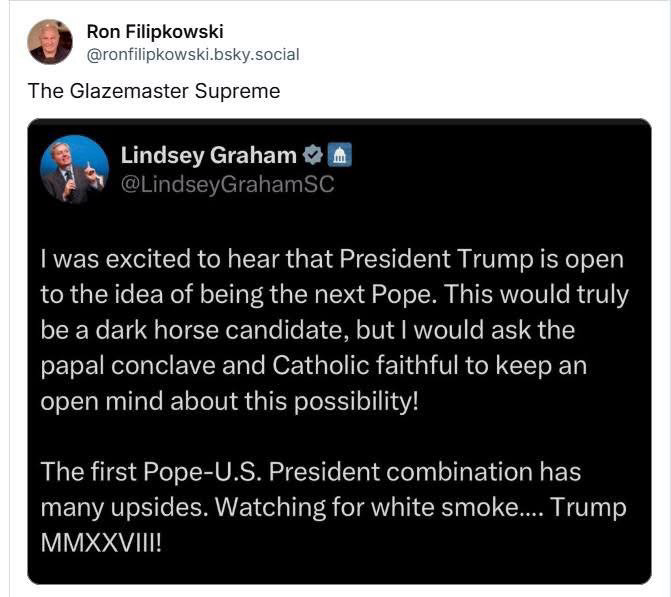Image resolution: width=671 pixels, height=597 pixels.
Task: Click the line starting "I was excited to hear"
Action: [332, 259]
